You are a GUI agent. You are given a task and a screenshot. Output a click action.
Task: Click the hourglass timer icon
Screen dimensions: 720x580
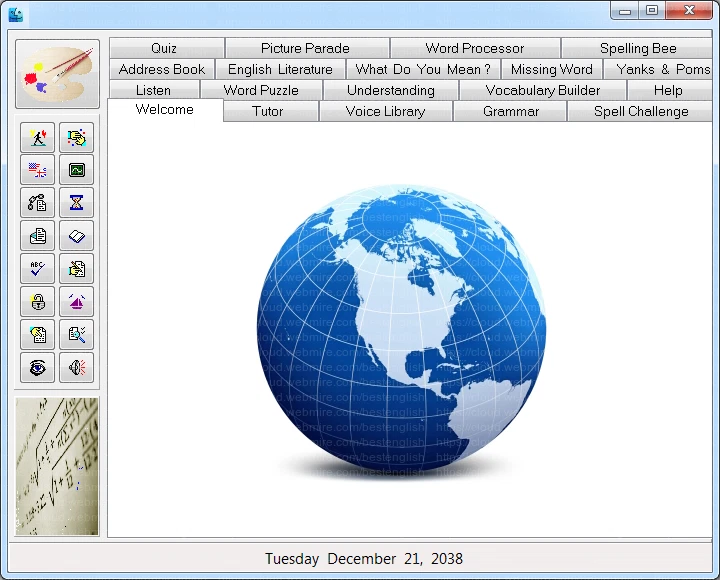pyautogui.click(x=76, y=203)
